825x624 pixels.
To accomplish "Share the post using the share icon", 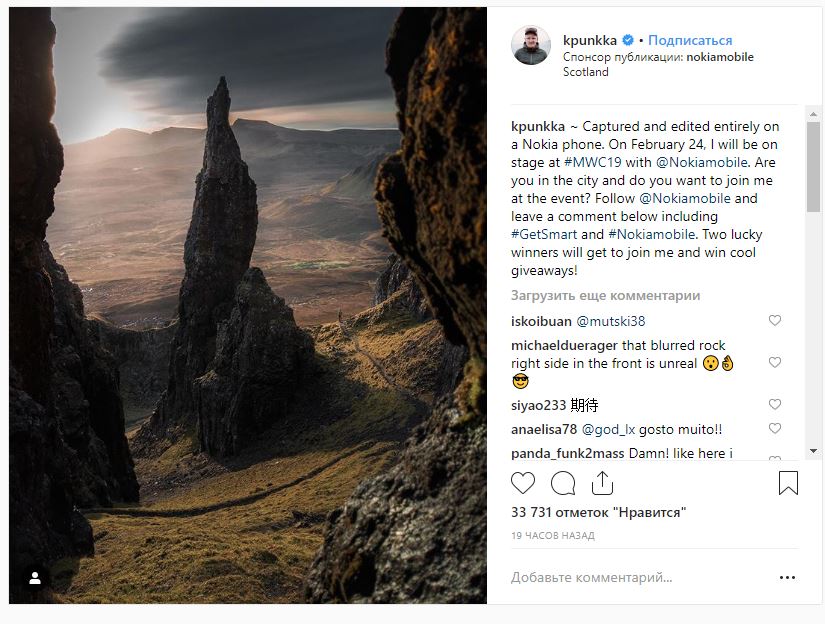I will [602, 484].
